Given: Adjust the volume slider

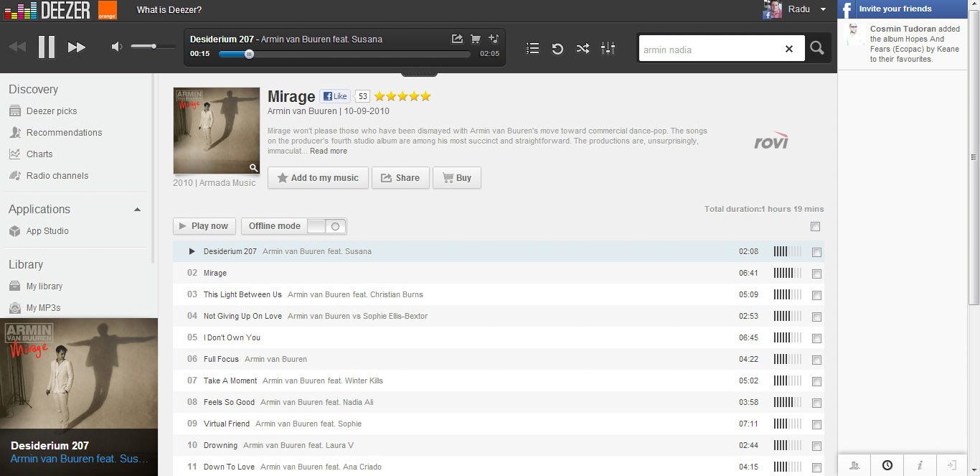Looking at the screenshot, I should pyautogui.click(x=153, y=47).
